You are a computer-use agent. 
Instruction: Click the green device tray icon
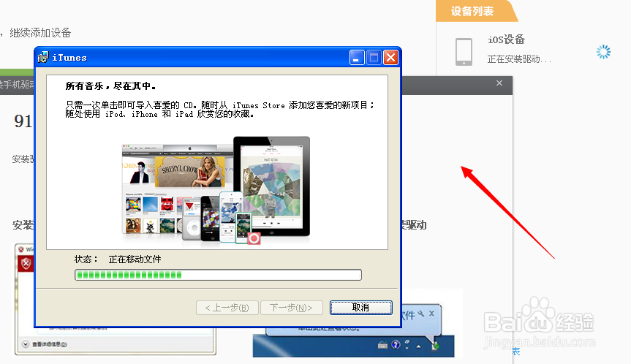point(436,345)
